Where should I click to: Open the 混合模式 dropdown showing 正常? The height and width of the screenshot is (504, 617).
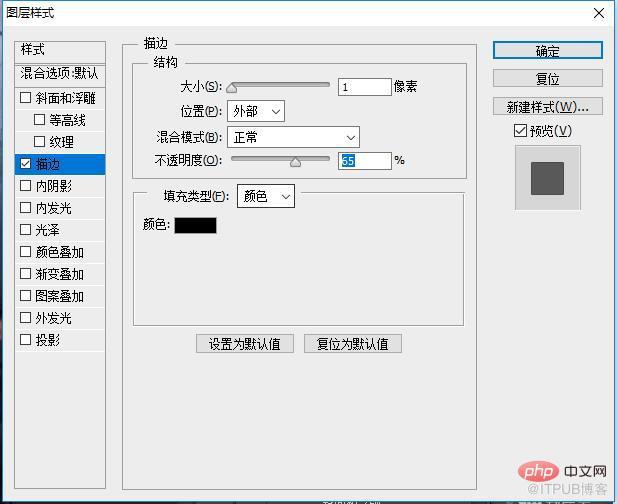point(293,137)
